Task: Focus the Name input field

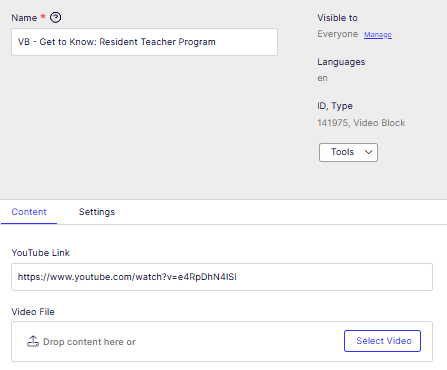Action: [144, 42]
